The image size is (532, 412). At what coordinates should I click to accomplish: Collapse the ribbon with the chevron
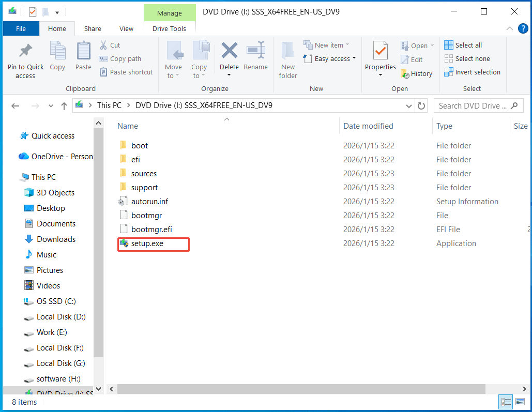coord(509,28)
